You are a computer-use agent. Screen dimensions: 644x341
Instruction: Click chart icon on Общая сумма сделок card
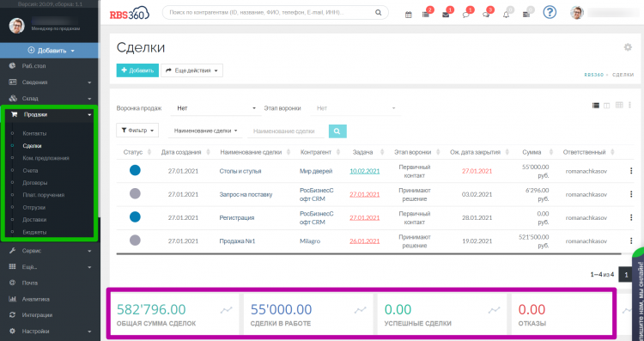click(x=227, y=310)
